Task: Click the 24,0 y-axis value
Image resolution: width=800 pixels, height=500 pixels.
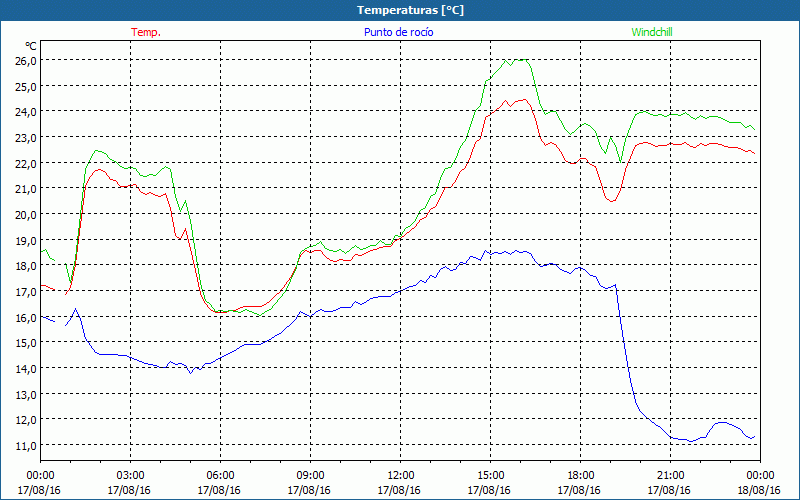Action: [x=25, y=112]
